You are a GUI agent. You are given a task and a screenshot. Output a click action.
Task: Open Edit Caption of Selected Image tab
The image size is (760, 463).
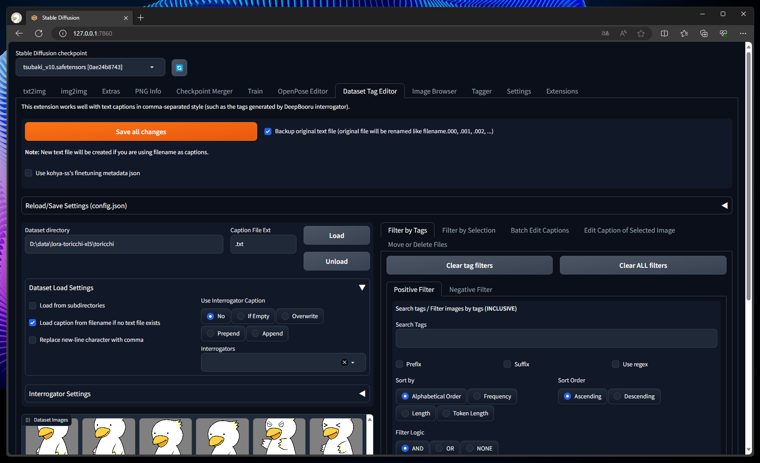pos(629,230)
